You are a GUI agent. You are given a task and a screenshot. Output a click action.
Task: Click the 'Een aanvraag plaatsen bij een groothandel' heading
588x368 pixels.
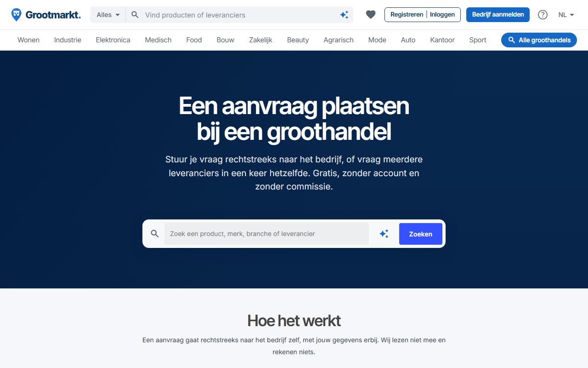point(294,119)
